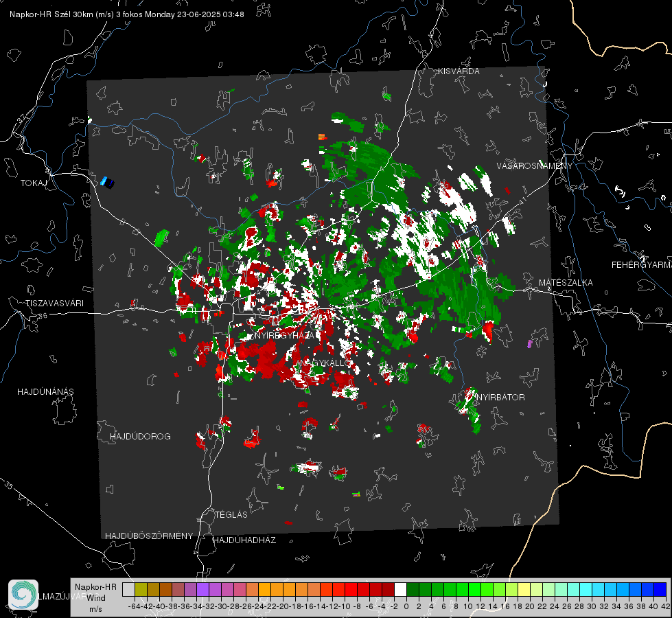Select the VÁSÁROSNAMÉNY city label
The width and height of the screenshot is (672, 618).
(535, 166)
